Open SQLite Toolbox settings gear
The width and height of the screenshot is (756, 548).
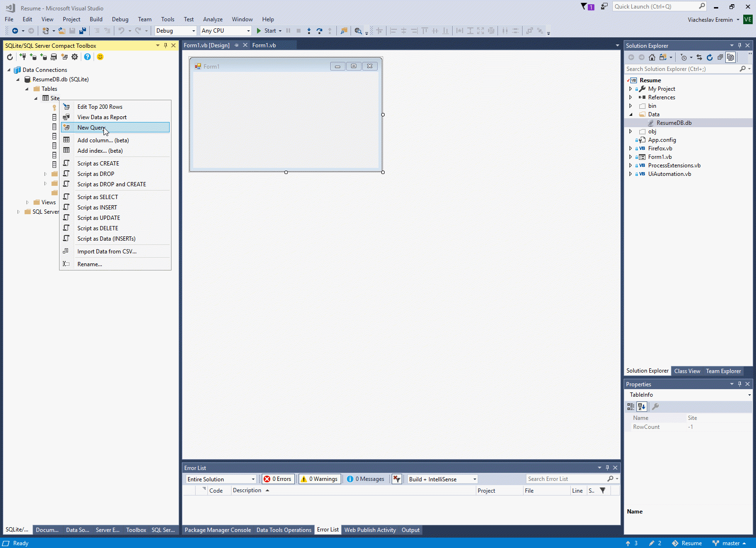coord(75,57)
